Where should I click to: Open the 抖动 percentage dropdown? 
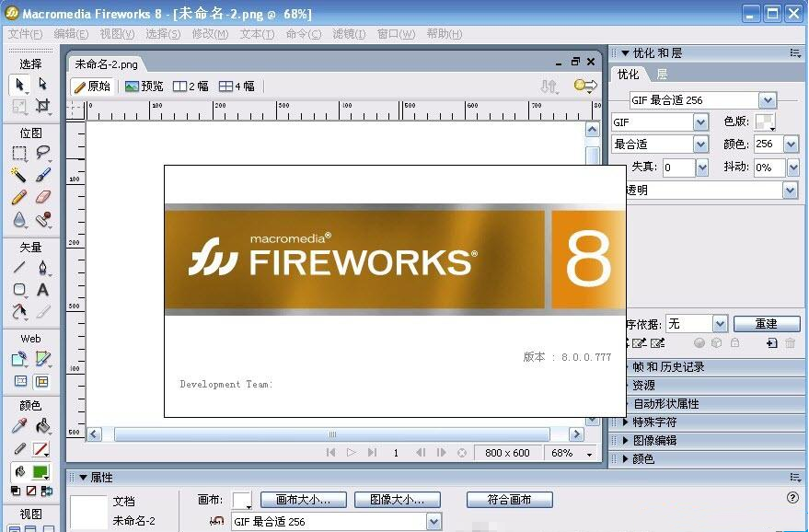coord(793,168)
